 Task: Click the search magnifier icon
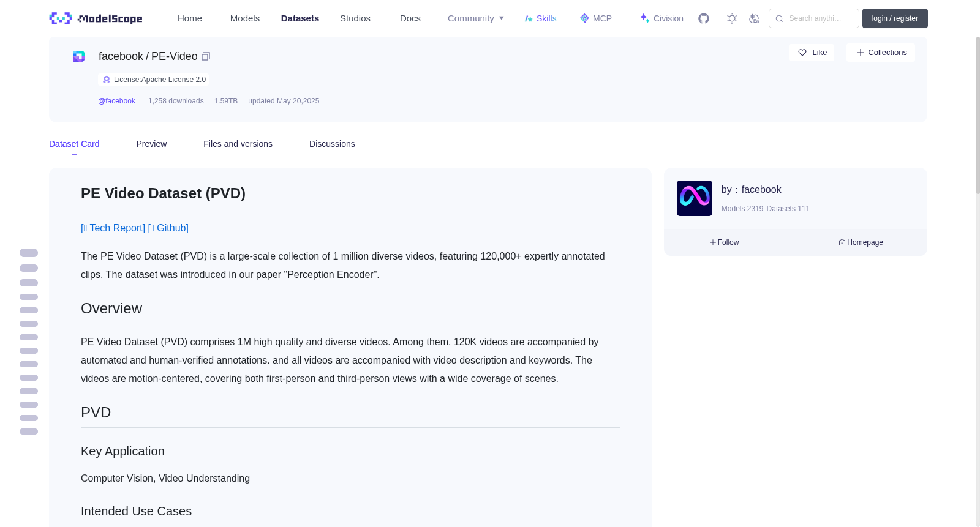coord(779,18)
